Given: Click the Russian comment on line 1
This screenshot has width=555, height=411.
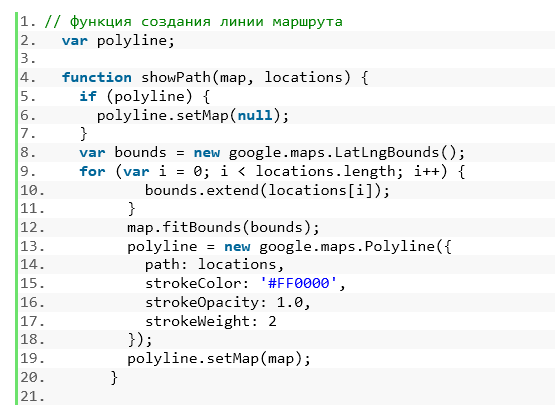Looking at the screenshot, I should pos(194,22).
